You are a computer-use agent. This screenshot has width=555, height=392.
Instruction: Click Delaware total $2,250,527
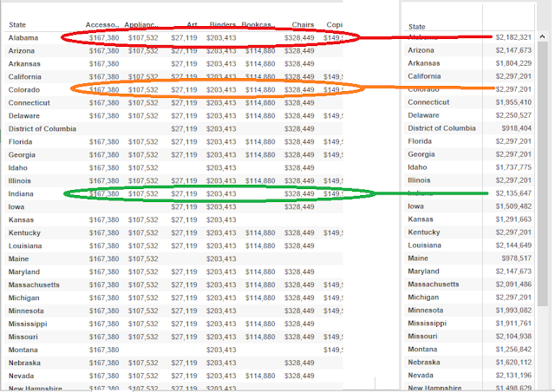(513, 115)
